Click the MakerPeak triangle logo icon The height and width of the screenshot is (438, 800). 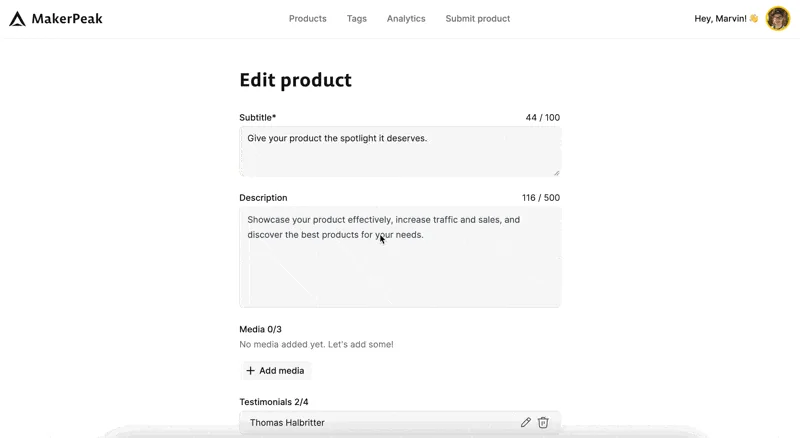[x=17, y=19]
